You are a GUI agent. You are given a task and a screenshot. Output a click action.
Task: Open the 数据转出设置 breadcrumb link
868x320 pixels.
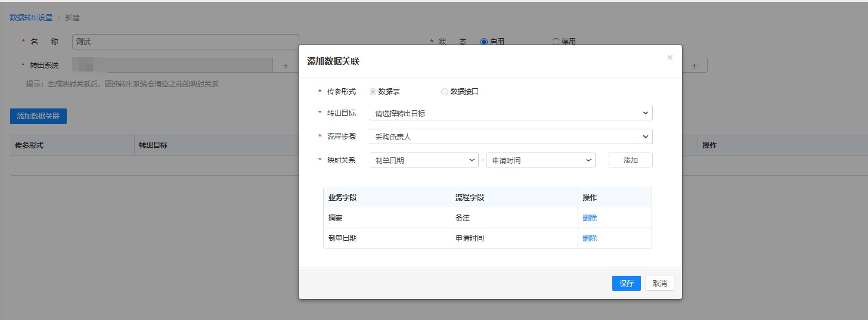click(x=32, y=18)
